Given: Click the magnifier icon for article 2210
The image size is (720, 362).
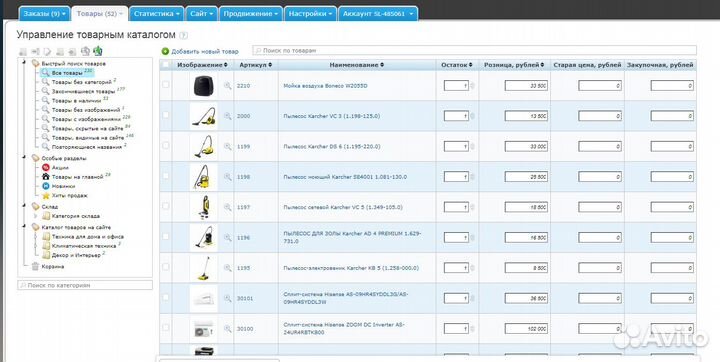Looking at the screenshot, I should point(227,85).
